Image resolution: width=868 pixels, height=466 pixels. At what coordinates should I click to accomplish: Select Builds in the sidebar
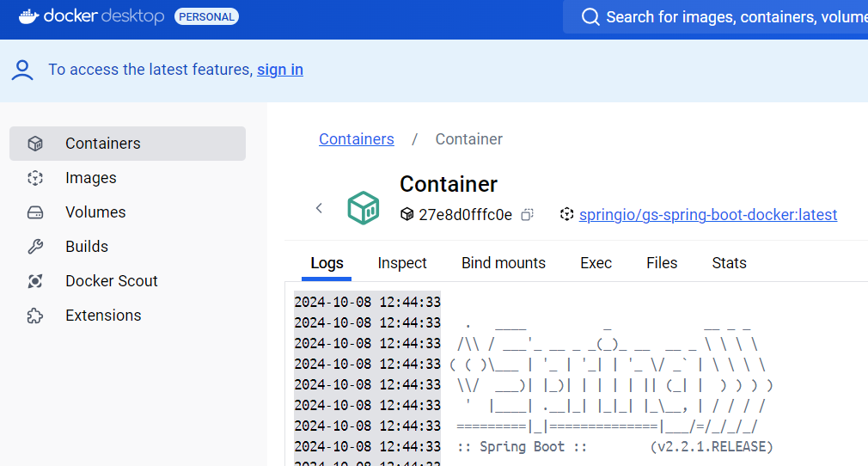click(127, 247)
